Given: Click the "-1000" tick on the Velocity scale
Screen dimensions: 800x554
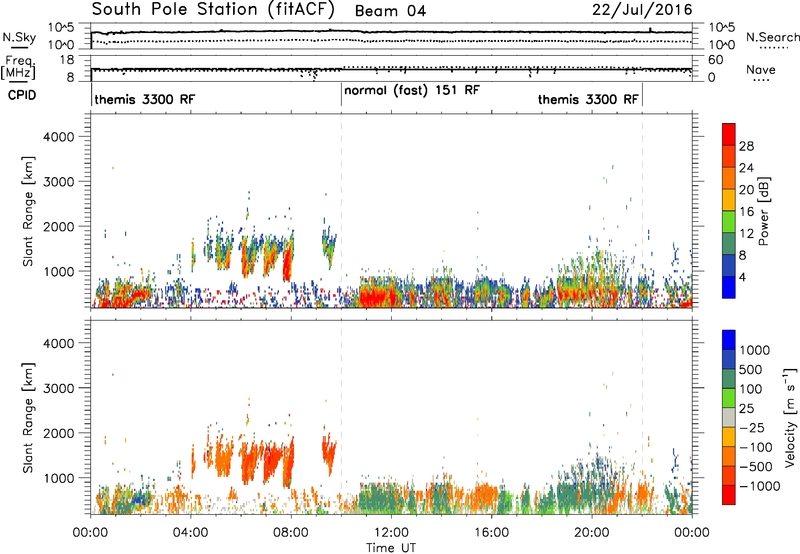Looking at the screenshot, I should [759, 486].
